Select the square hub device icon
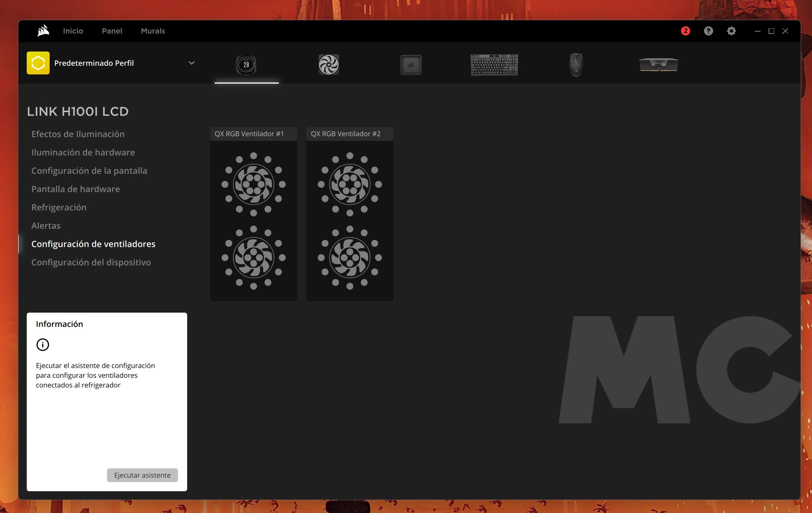 411,65
